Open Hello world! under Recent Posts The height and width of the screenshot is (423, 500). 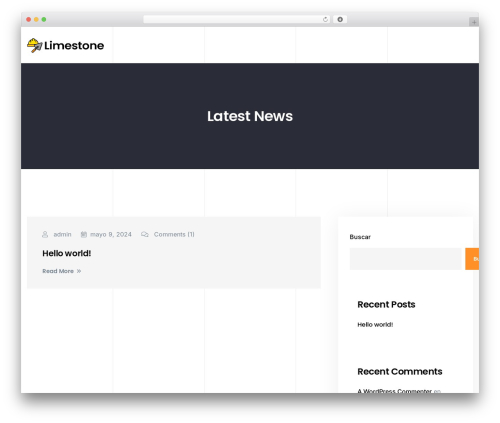(x=375, y=325)
